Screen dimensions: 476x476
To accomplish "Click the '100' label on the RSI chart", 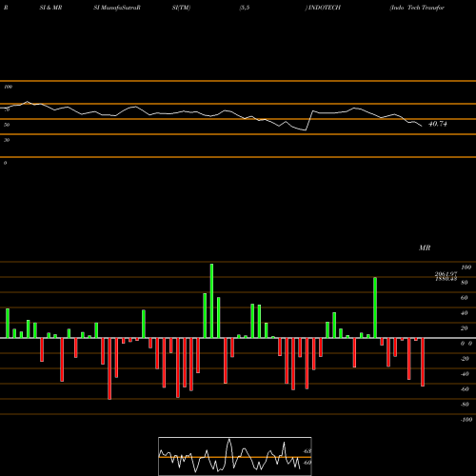I will (x=8, y=87).
